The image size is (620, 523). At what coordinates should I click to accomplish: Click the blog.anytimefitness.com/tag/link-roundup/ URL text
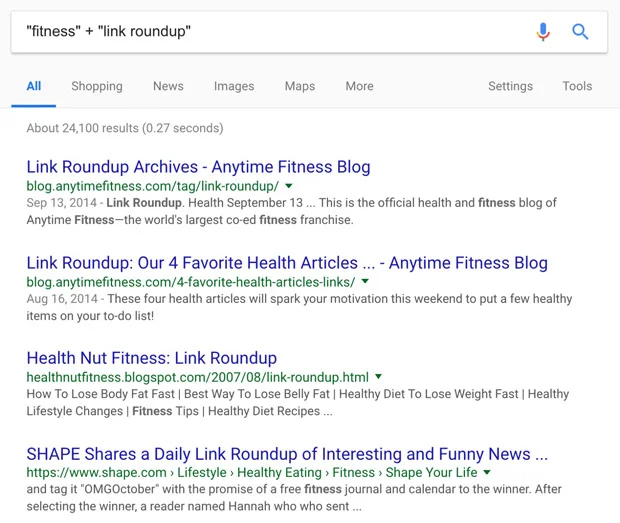pos(153,186)
